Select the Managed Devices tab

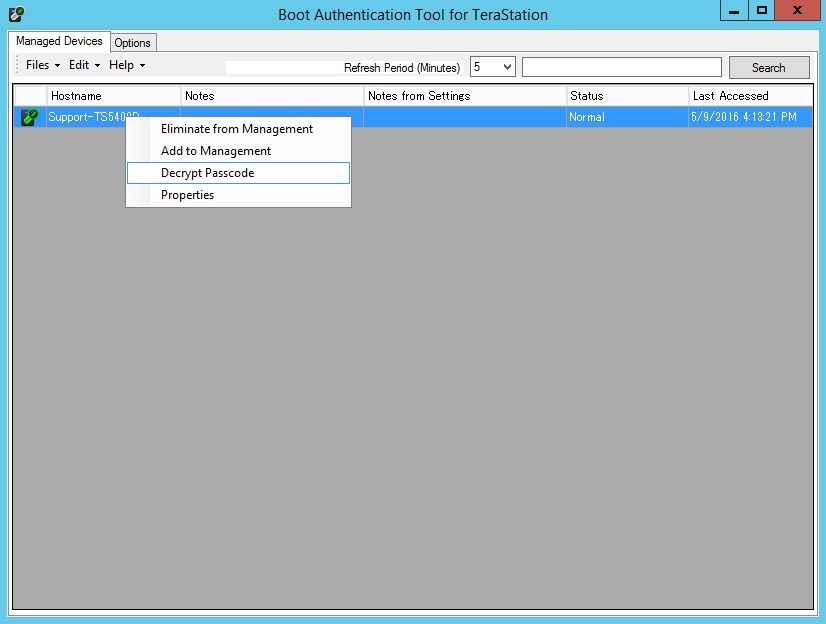(x=59, y=41)
